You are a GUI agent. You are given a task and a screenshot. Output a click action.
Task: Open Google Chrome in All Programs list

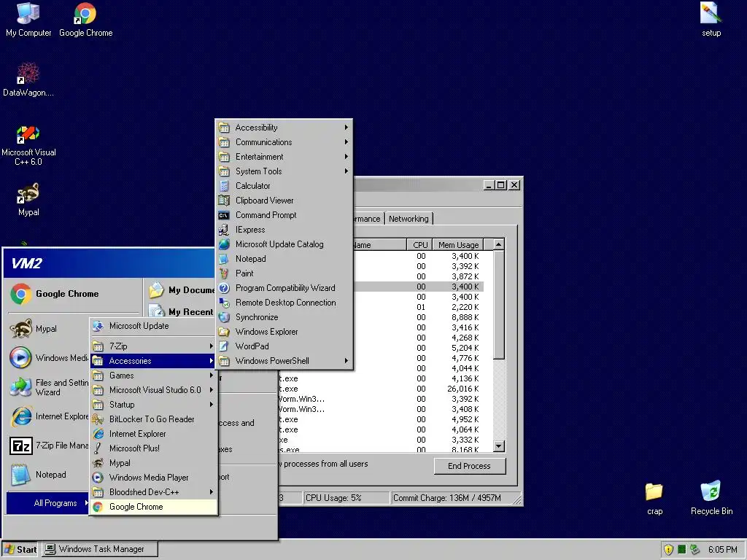coord(153,507)
